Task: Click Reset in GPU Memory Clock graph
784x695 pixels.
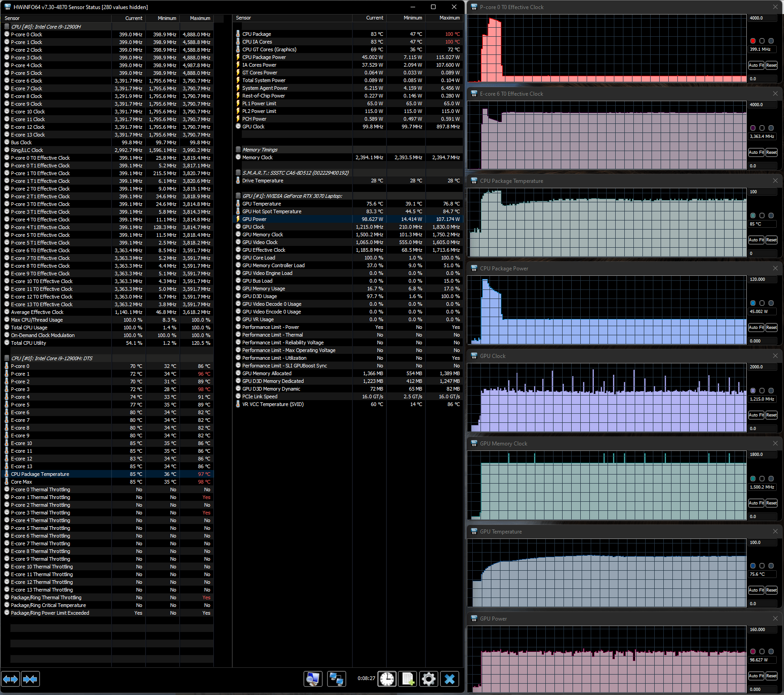Action: click(x=771, y=503)
